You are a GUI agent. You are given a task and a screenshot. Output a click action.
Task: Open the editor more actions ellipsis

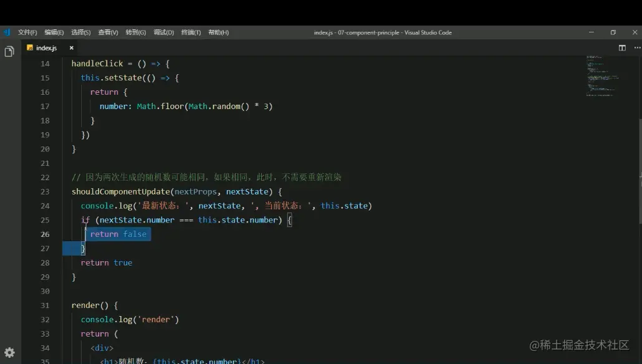[637, 48]
